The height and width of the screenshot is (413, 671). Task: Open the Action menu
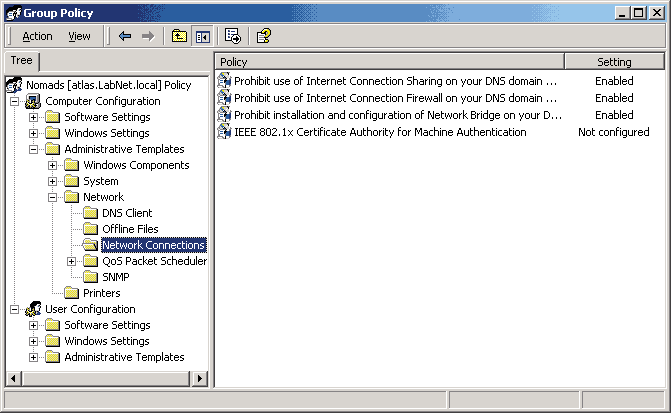(37, 36)
